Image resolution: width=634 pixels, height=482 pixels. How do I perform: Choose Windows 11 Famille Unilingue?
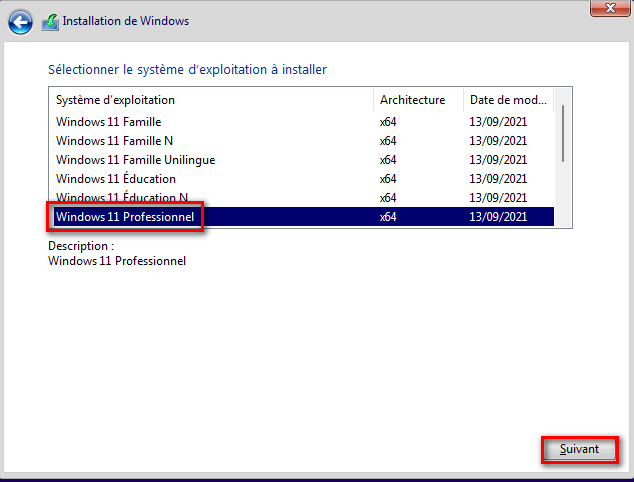pyautogui.click(x=135, y=160)
